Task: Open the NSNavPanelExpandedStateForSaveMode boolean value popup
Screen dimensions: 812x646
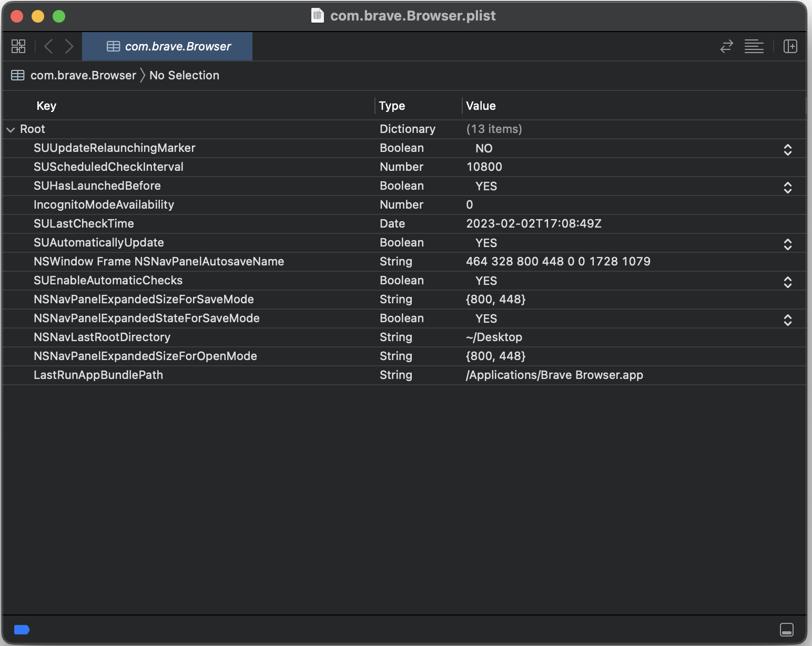Action: [787, 320]
